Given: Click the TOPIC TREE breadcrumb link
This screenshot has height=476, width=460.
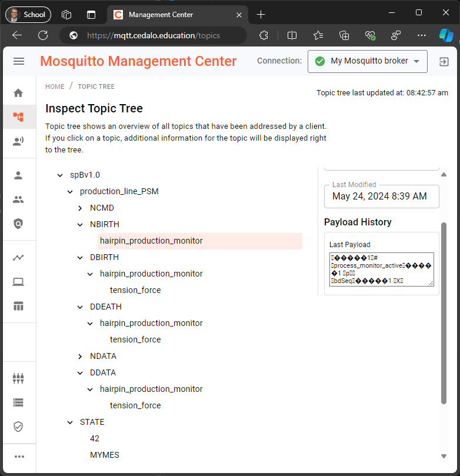Looking at the screenshot, I should pyautogui.click(x=96, y=86).
